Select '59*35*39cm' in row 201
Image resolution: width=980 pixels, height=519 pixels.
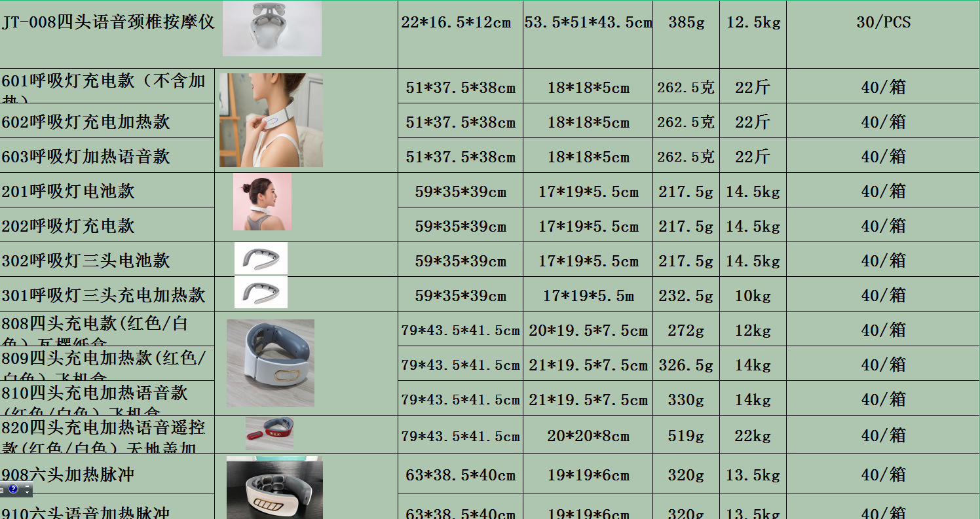461,190
